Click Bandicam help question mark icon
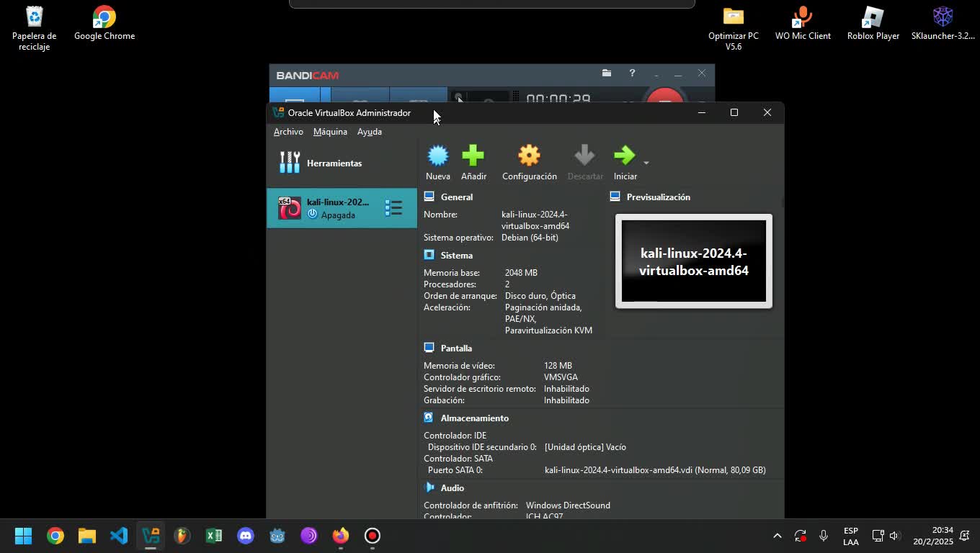This screenshot has height=553, width=980. (x=632, y=73)
